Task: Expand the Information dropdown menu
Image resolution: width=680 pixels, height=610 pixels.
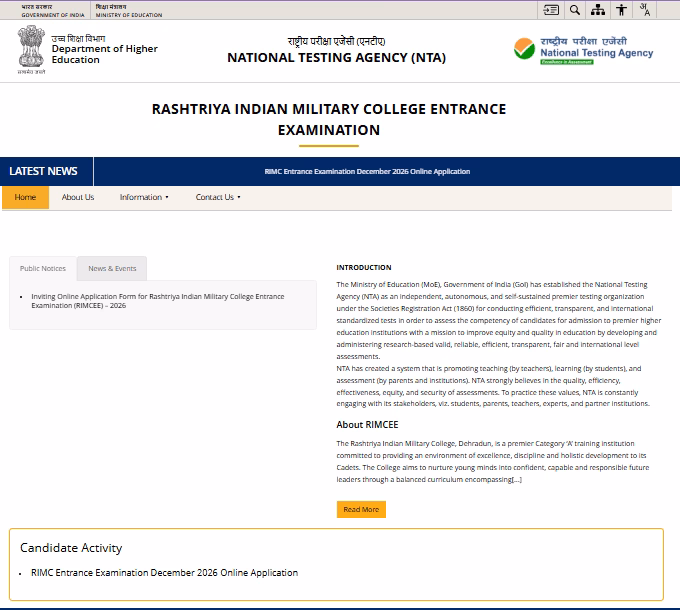Action: [x=144, y=197]
